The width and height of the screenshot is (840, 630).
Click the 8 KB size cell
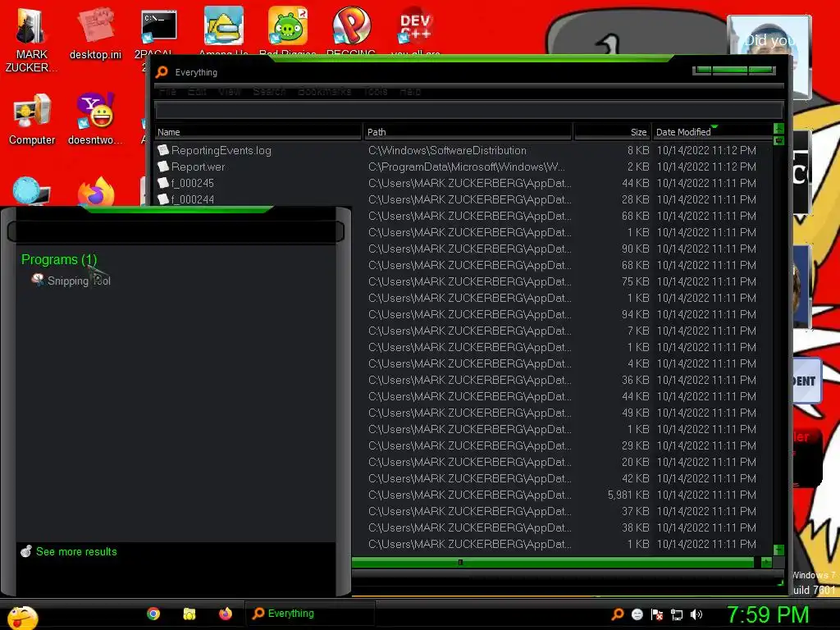(x=638, y=151)
